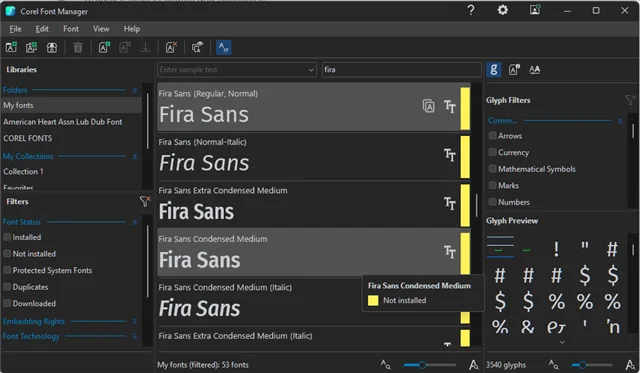
Task: Expand glyph preview using bottom chevron
Action: pos(562,342)
